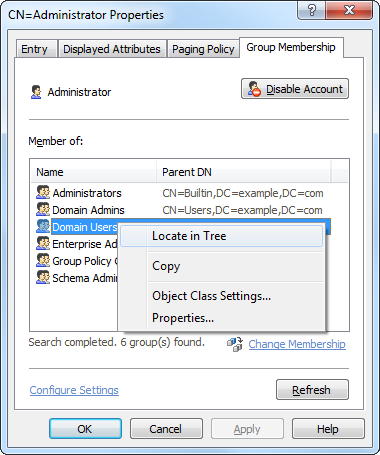Click the Enterprise Admins group icon
The width and height of the screenshot is (380, 455).
[x=43, y=244]
